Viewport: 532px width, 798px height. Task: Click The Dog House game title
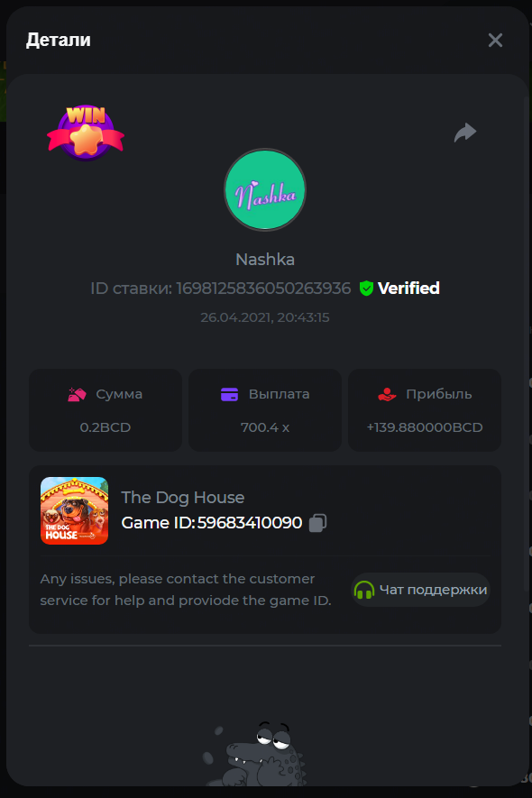coord(183,497)
